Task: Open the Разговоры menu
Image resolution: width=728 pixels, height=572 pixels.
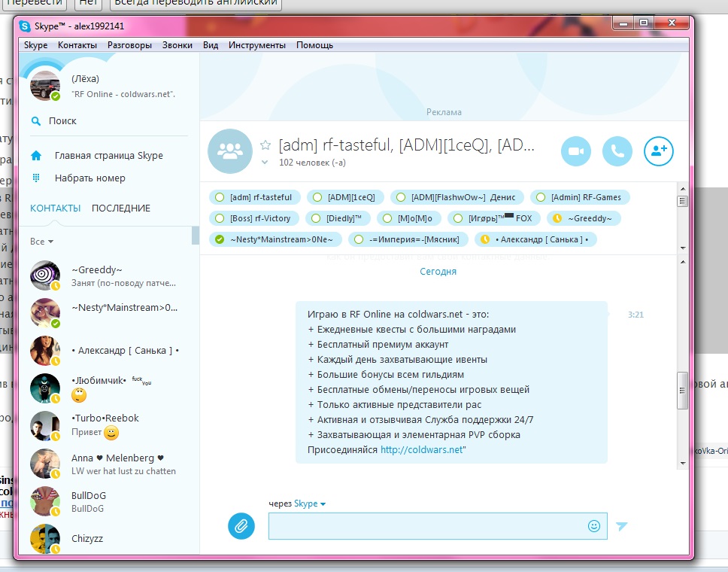Action: (x=129, y=45)
